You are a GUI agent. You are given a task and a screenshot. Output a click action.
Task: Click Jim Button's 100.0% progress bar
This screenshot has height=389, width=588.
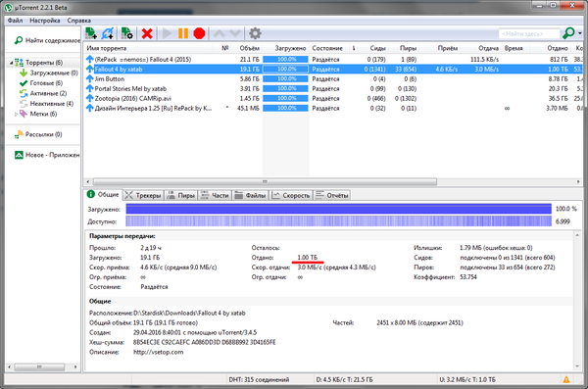point(286,78)
